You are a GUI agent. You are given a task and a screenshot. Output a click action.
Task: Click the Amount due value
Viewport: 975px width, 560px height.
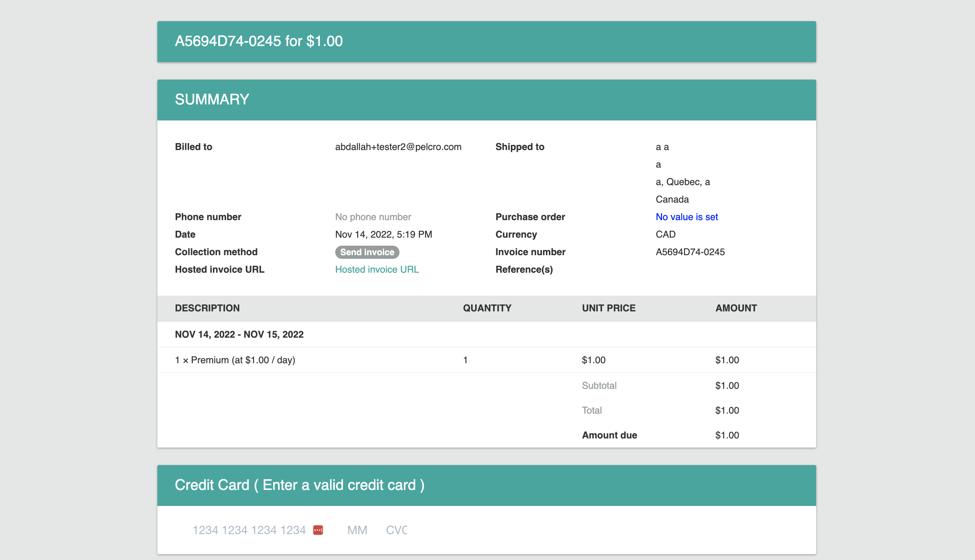727,435
